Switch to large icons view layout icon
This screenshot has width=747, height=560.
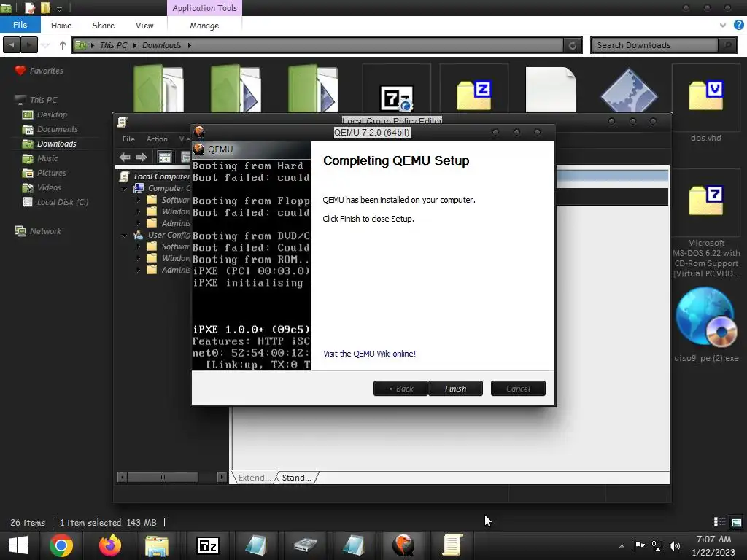coord(737,522)
